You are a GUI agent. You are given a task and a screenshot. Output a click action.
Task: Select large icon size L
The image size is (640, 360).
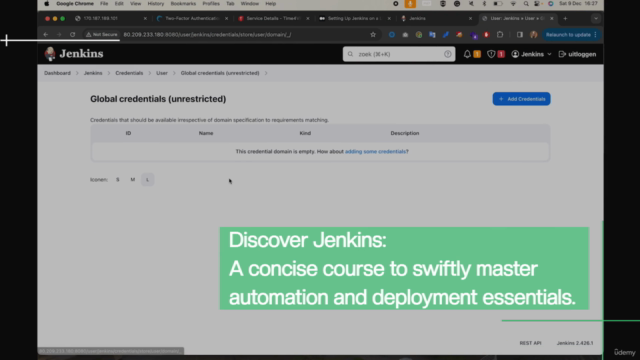click(x=148, y=180)
